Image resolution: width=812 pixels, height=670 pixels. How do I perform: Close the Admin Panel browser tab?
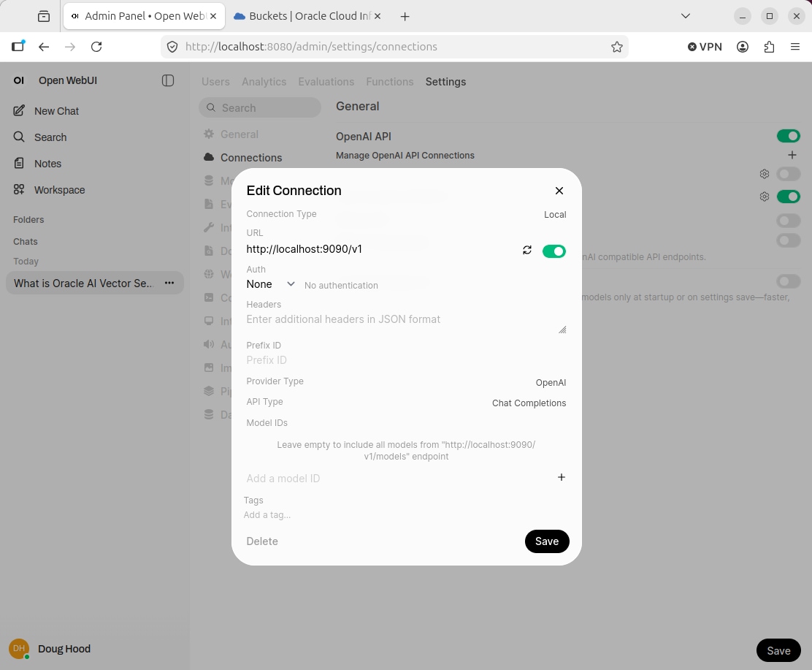(212, 16)
